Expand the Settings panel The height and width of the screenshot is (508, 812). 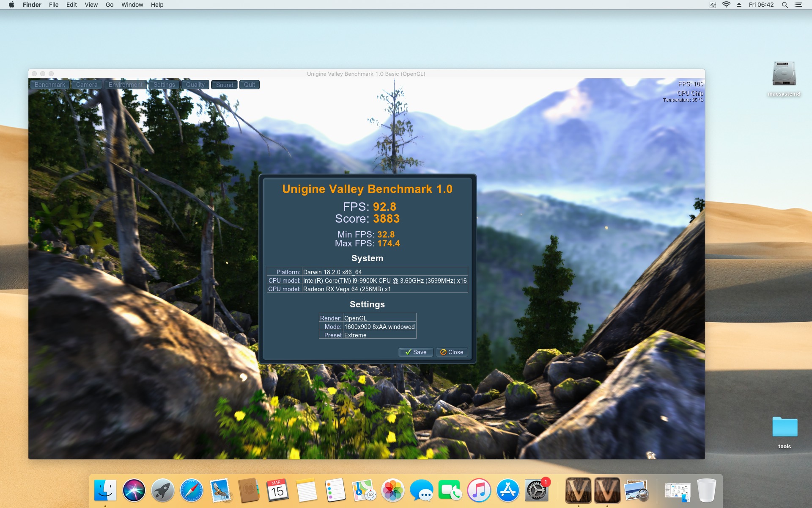pyautogui.click(x=164, y=85)
